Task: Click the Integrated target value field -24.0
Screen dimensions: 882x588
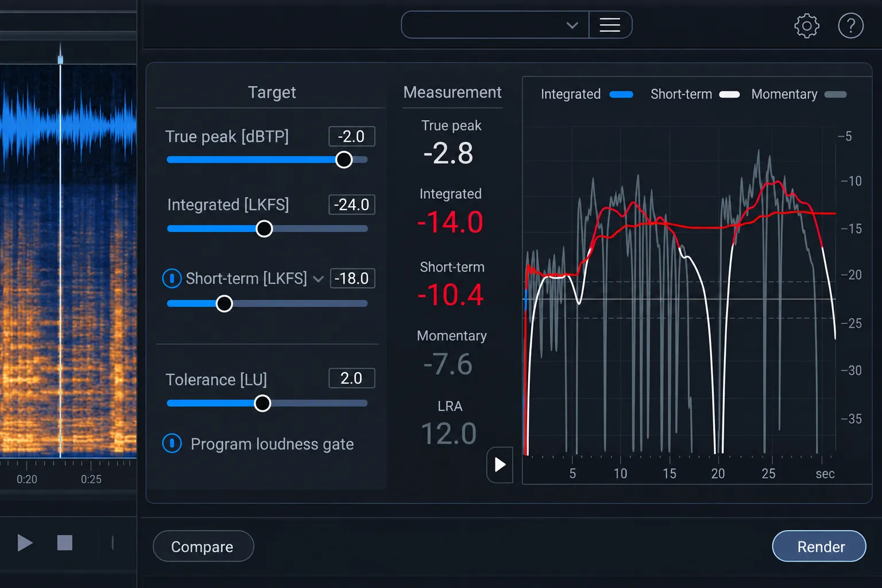Action: pyautogui.click(x=351, y=204)
